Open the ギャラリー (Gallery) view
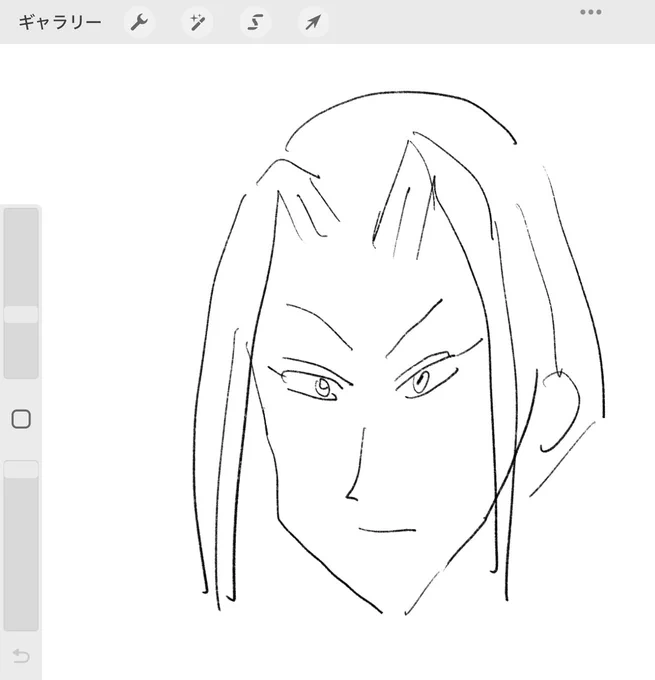Screen dimensions: 655x680 [x=60, y=22]
